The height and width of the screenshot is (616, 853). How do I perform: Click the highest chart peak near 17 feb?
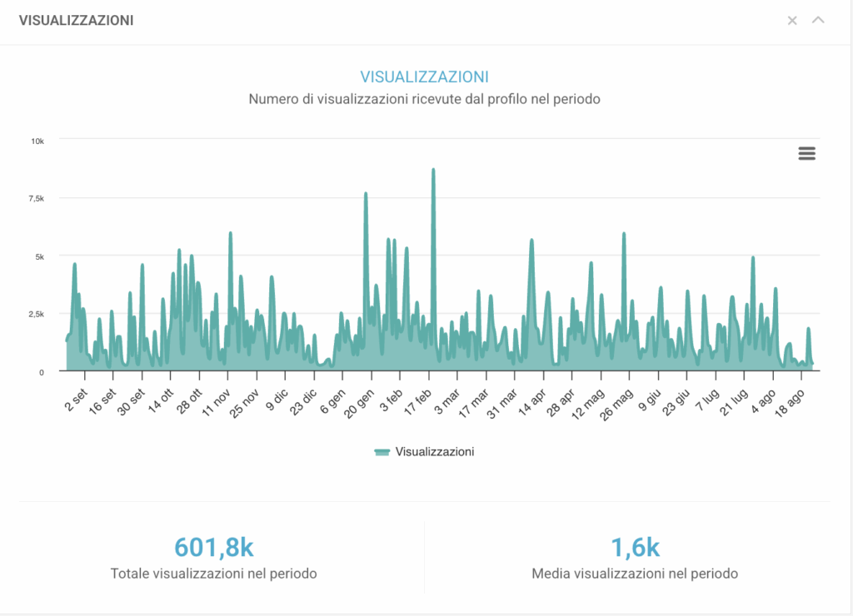click(x=433, y=170)
